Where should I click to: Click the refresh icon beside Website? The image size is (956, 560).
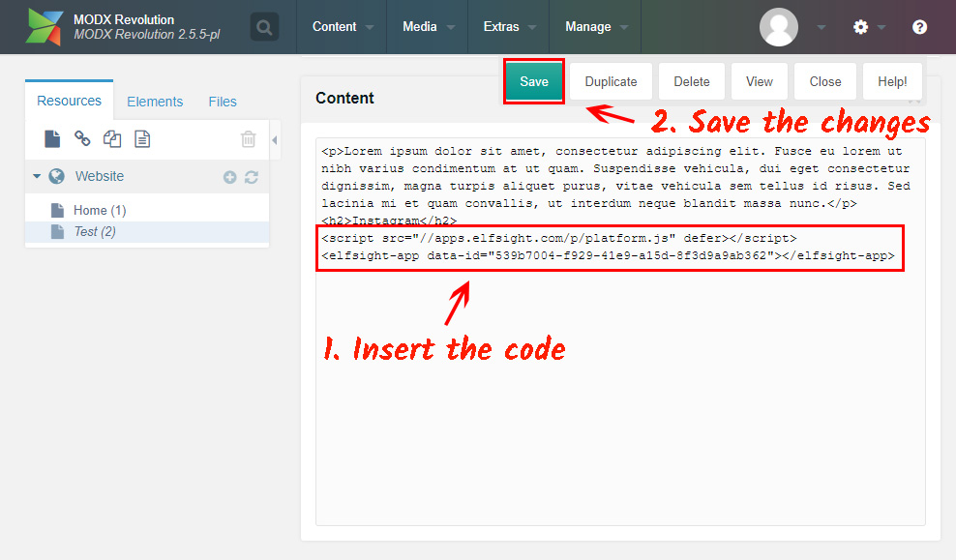[252, 177]
